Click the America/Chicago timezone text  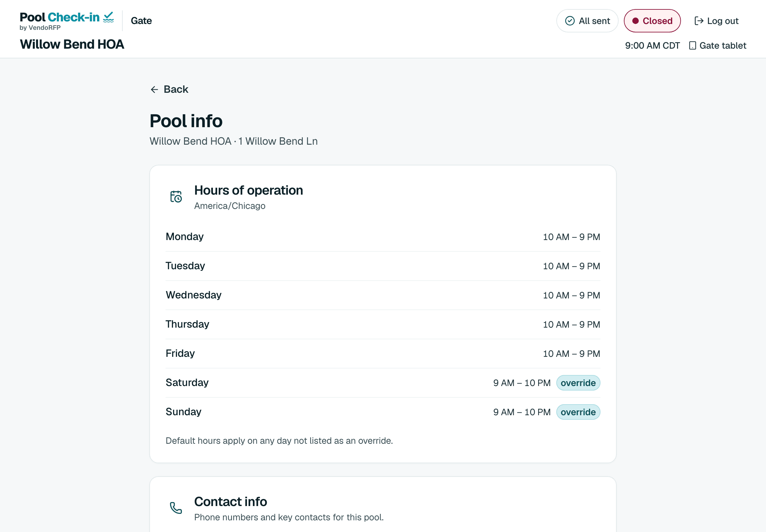230,206
